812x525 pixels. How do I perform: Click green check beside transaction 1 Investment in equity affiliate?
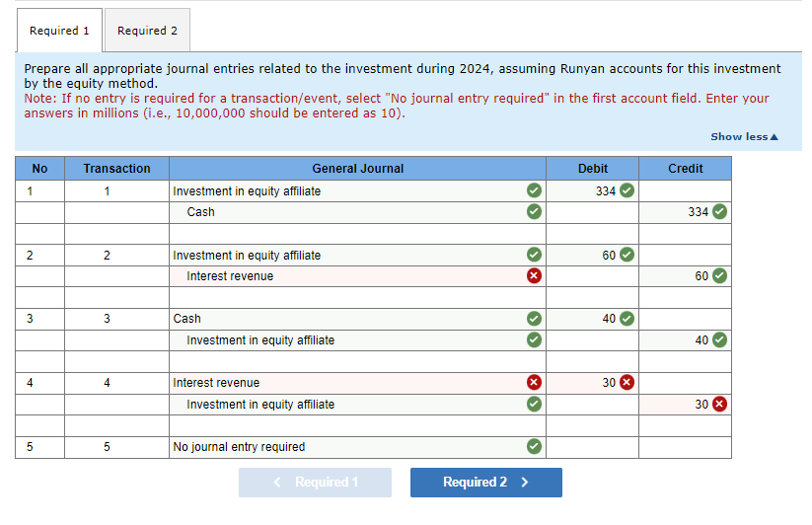pos(534,190)
